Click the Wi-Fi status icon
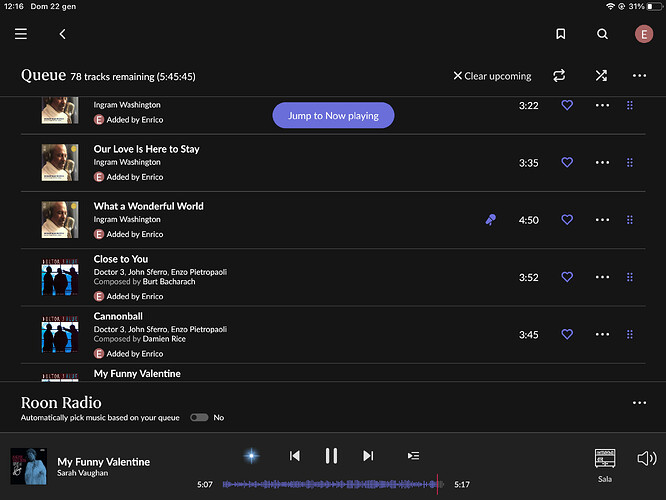Viewport: 666px width, 500px height. 610,6
